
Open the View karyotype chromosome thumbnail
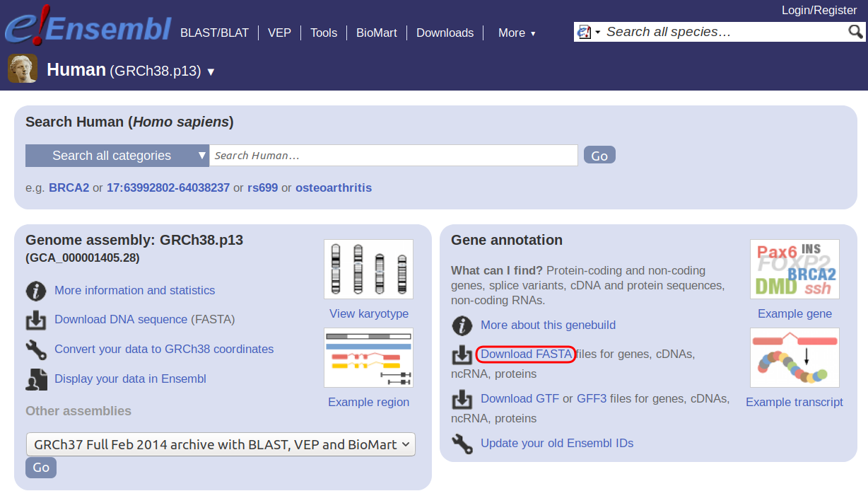[368, 270]
